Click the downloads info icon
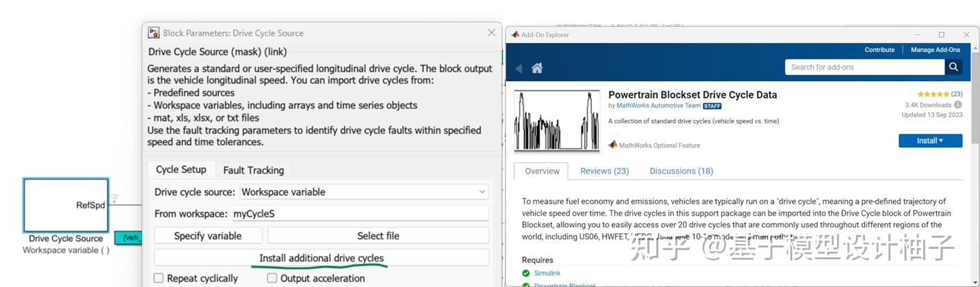Screen dimensions: 980x287 958,105
